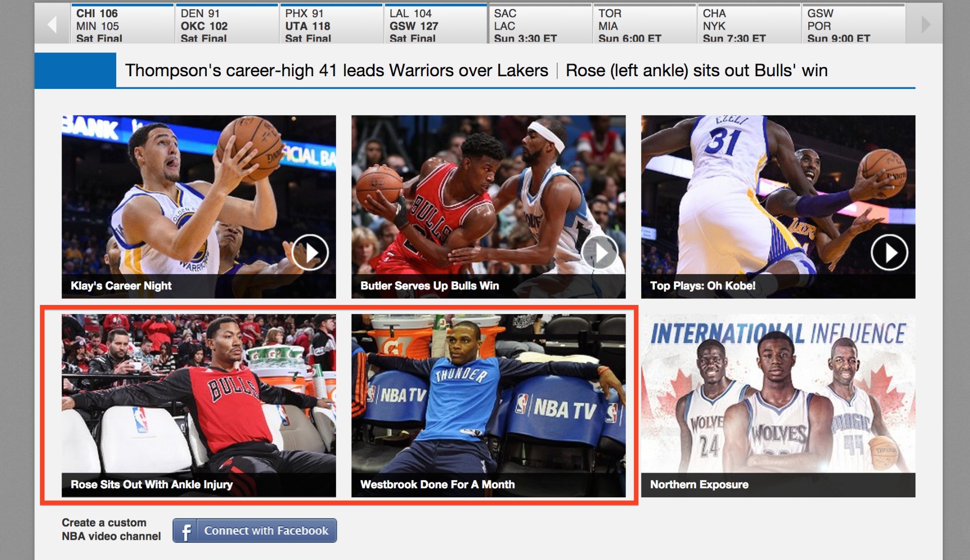Select the CHA vs NYK Sunday game
This screenshot has height=560, width=970.
[x=749, y=24]
